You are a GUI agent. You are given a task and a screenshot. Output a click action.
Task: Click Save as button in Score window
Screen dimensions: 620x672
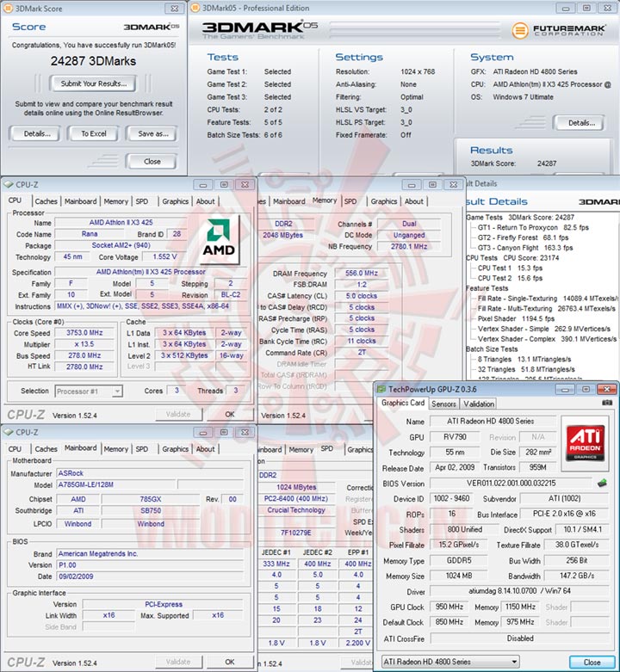[x=152, y=133]
